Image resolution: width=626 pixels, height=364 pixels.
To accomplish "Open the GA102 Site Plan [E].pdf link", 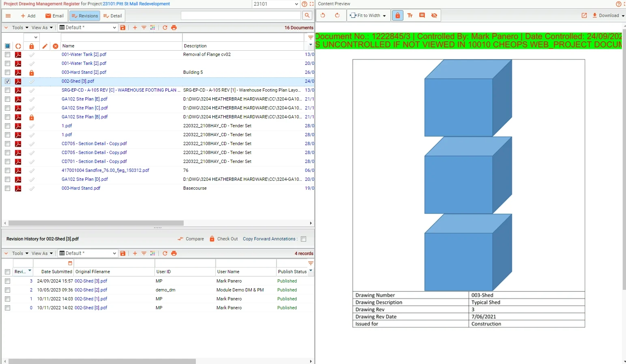I will coord(84,99).
